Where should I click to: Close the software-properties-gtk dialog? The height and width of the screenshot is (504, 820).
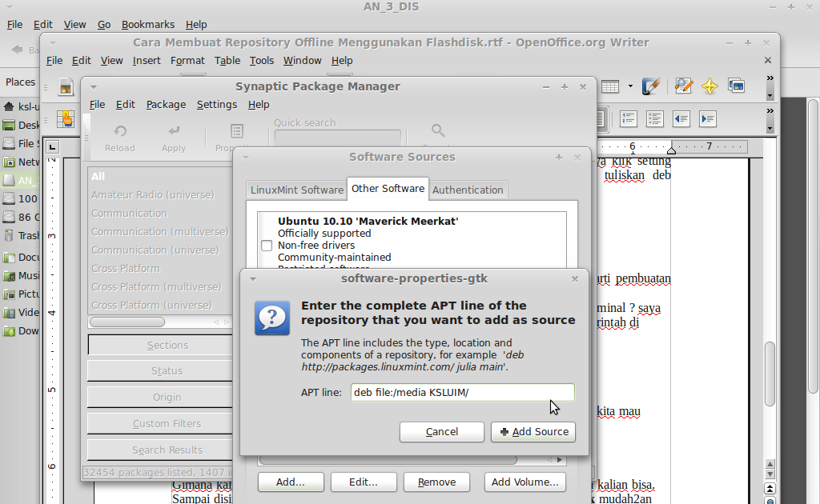coord(575,279)
